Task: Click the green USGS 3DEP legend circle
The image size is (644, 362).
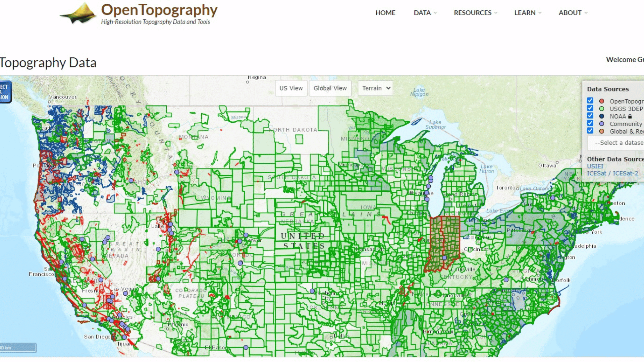Action: point(602,109)
